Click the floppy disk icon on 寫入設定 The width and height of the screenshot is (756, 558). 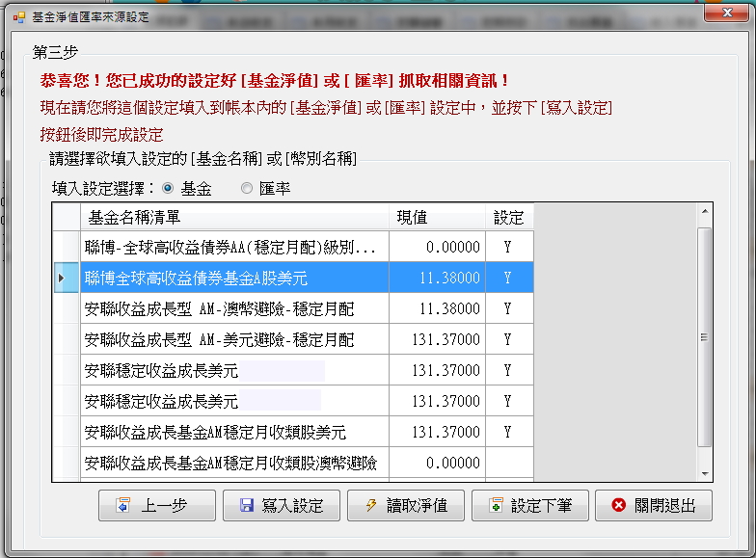247,505
